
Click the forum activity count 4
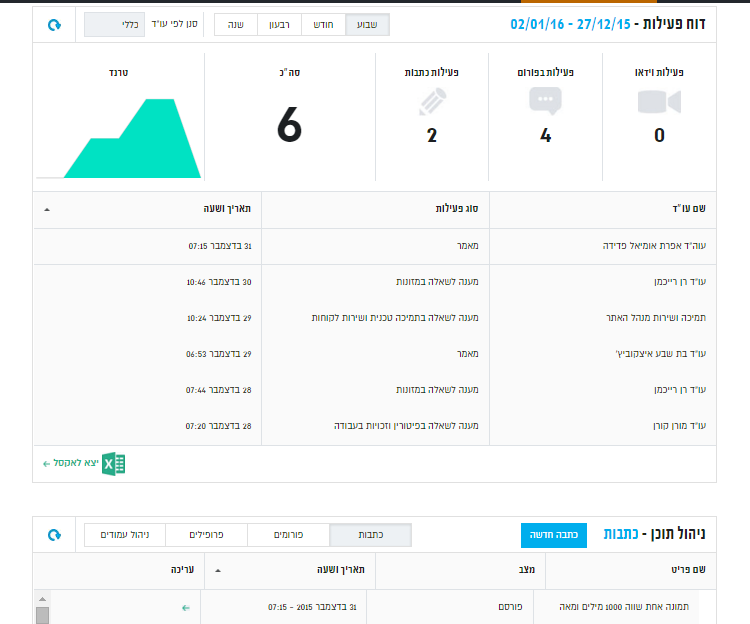click(x=546, y=135)
